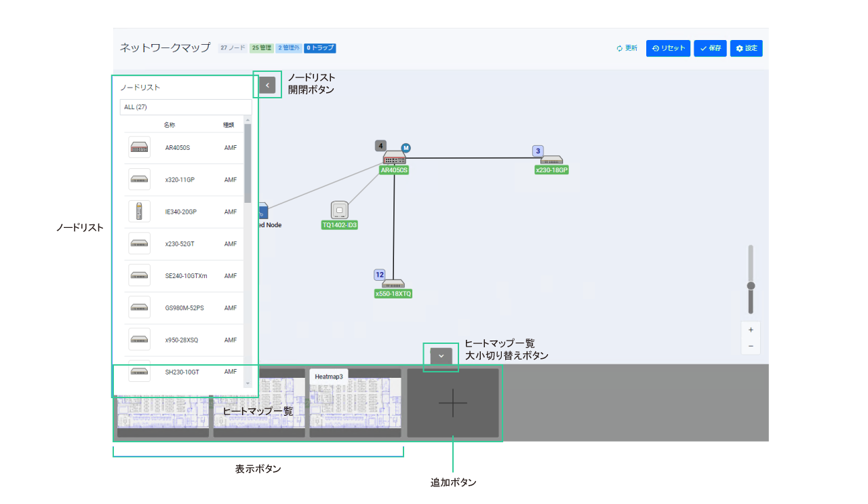
Task: Zoom out with the minus button
Action: 751,346
